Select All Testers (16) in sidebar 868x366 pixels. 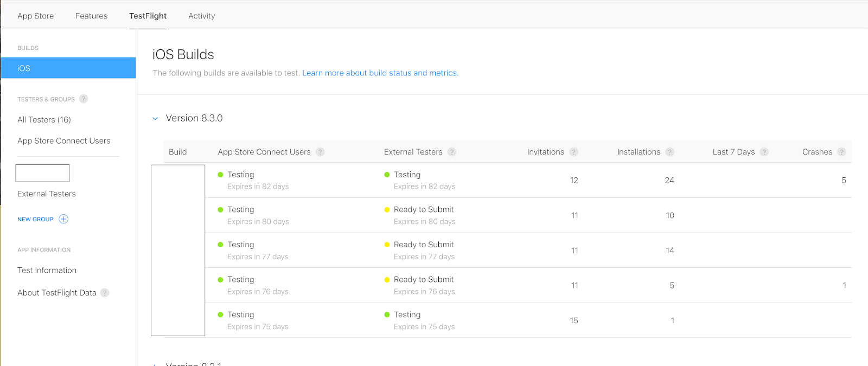(44, 120)
